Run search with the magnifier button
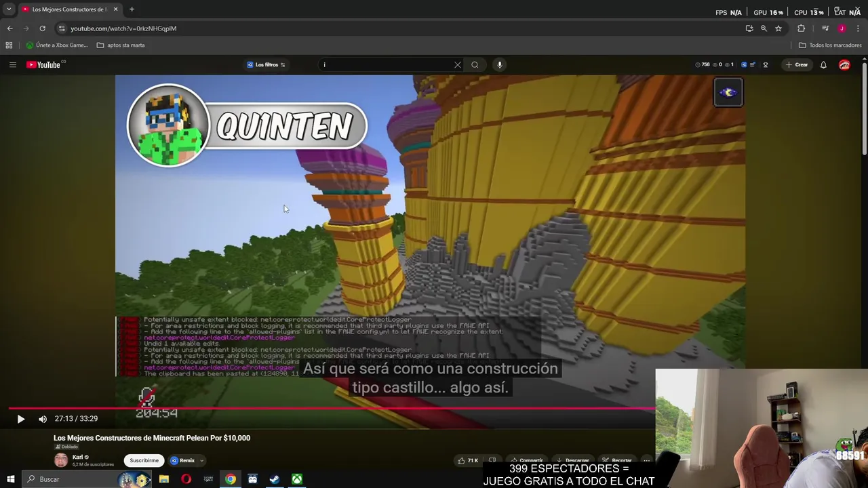This screenshot has width=868, height=488. coord(475,64)
